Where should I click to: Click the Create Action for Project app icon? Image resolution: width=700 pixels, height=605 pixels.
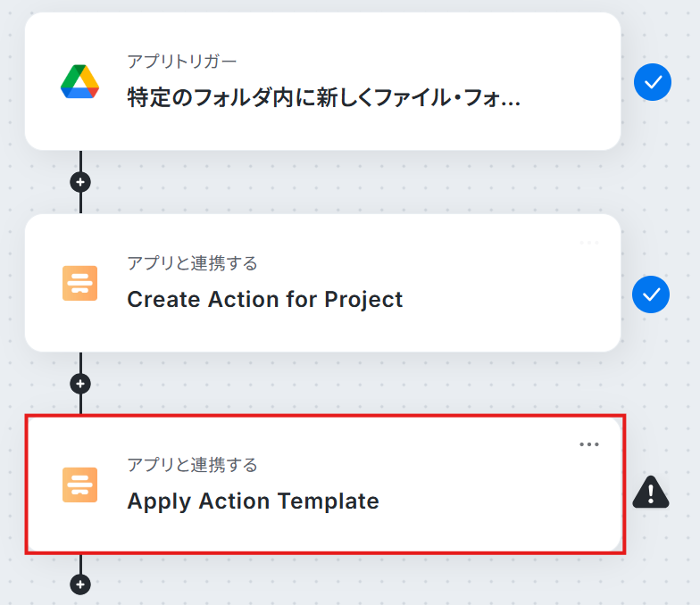point(79,283)
